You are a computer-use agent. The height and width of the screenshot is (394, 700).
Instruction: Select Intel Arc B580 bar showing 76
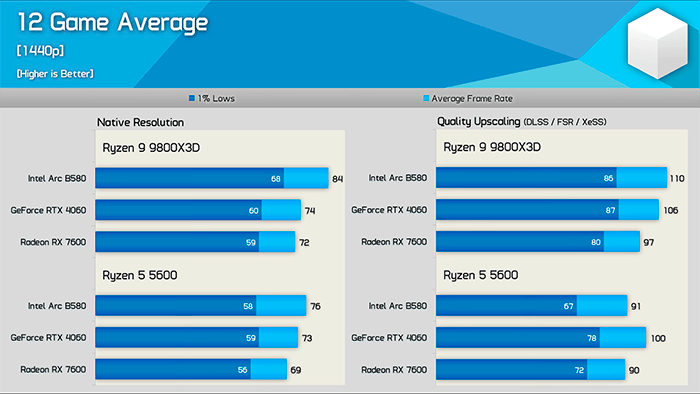point(200,306)
